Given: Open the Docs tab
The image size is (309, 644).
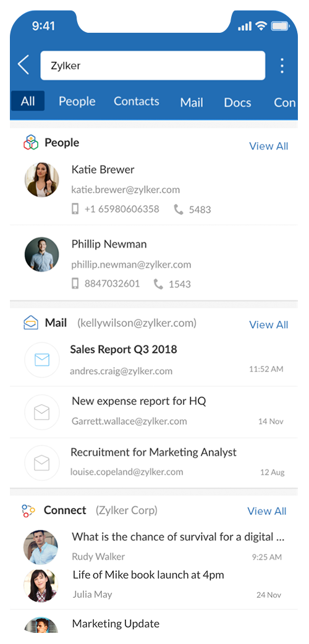Looking at the screenshot, I should [237, 102].
